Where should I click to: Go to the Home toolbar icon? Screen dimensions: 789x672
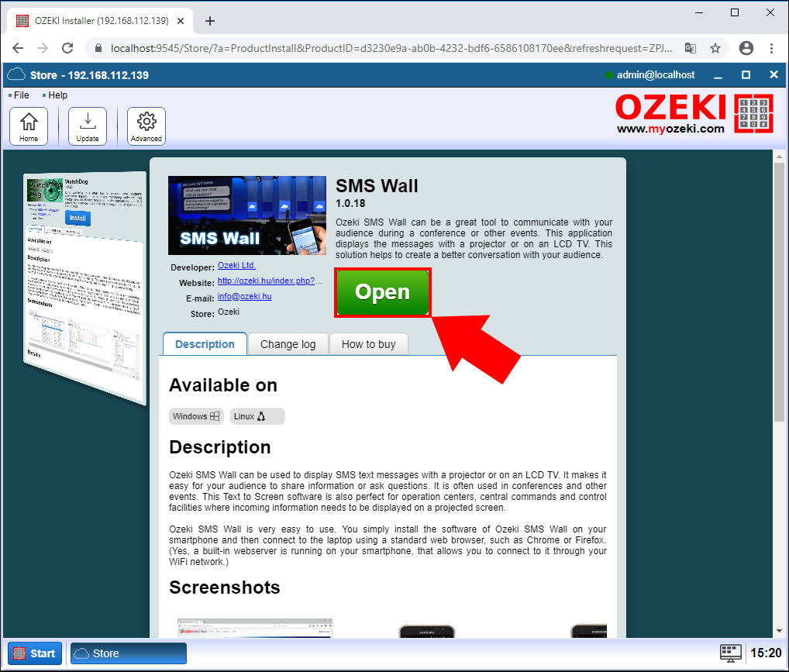(29, 126)
